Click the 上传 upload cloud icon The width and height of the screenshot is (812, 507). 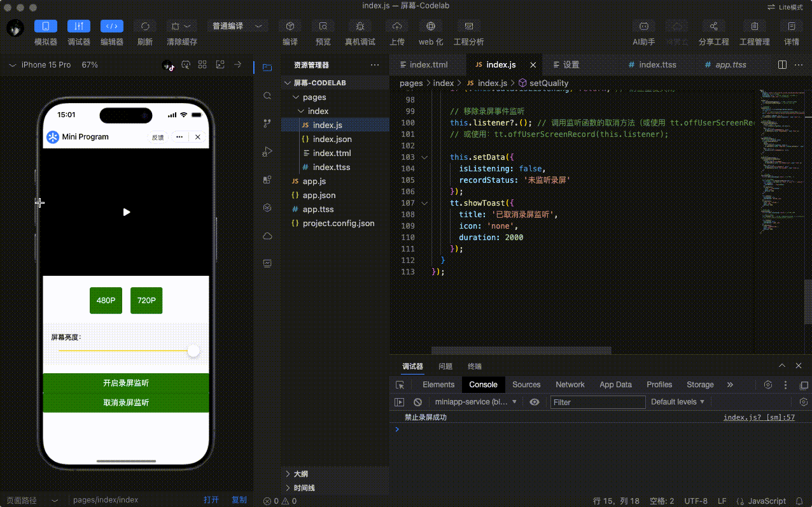[397, 26]
